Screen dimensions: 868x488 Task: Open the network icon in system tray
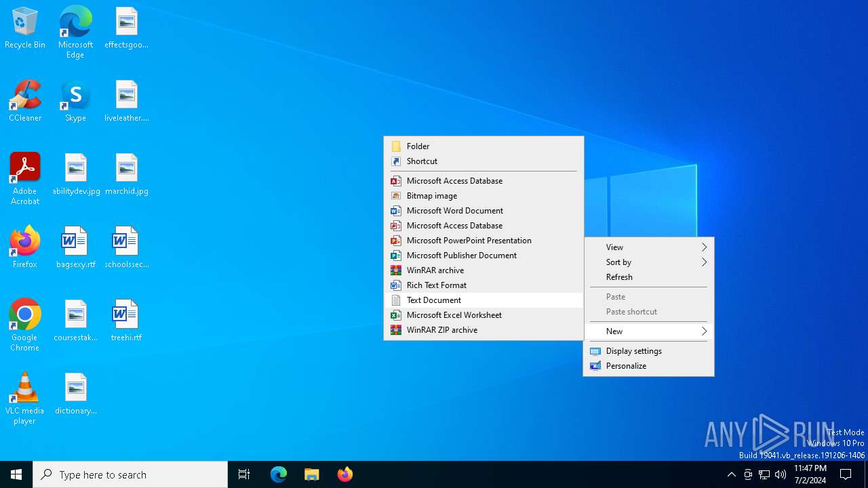[x=764, y=474]
